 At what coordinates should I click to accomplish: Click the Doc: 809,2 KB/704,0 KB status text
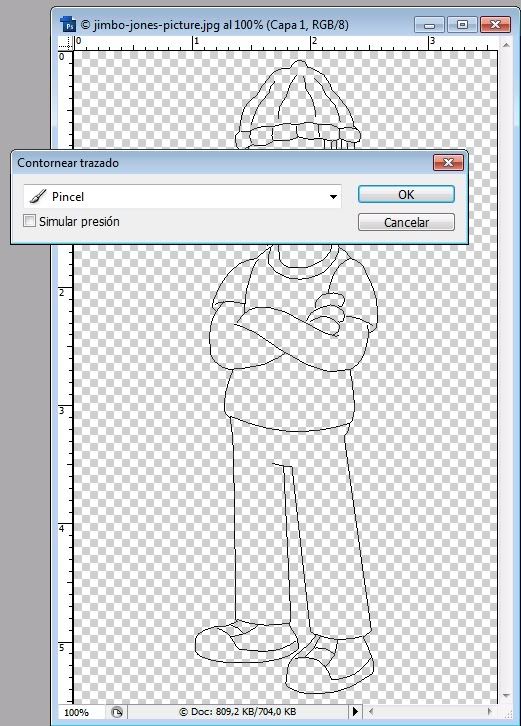coord(238,712)
